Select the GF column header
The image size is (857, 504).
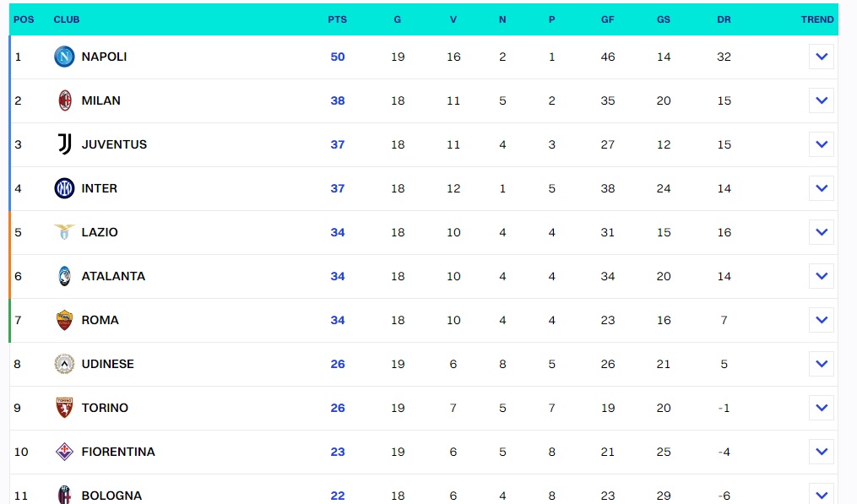[x=607, y=19]
